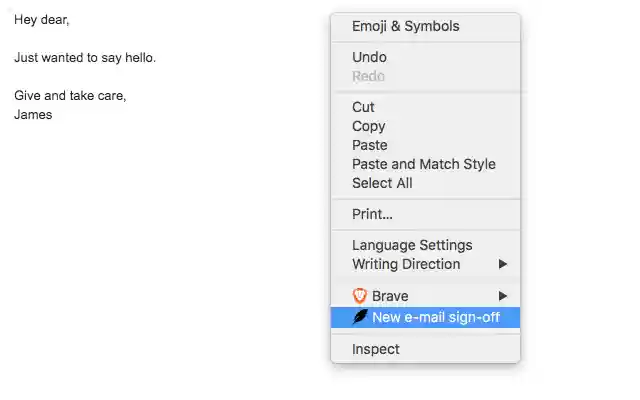Image resolution: width=640 pixels, height=400 pixels.
Task: Choose Paste in the context menu
Action: click(x=369, y=145)
